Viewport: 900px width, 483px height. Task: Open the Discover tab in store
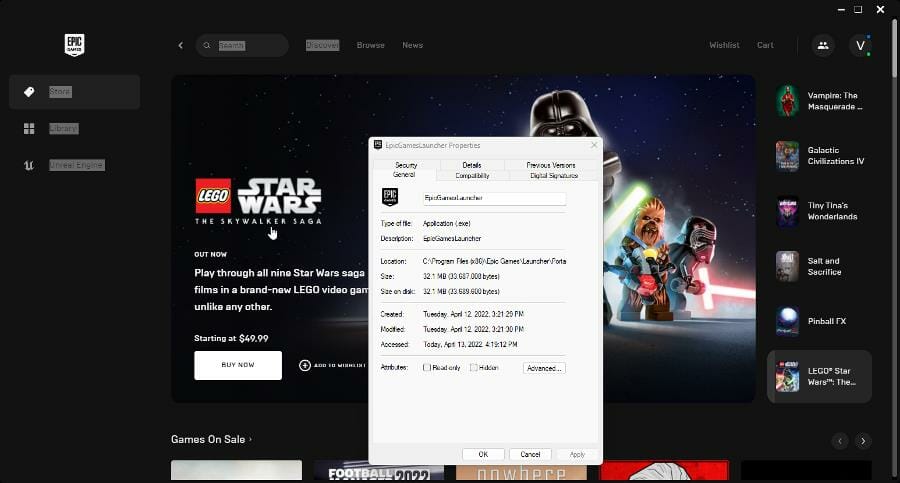(x=323, y=45)
